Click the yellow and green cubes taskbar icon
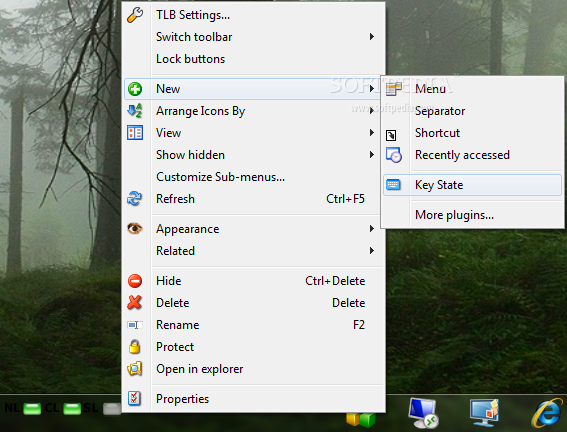This screenshot has width=567, height=432. [x=361, y=420]
